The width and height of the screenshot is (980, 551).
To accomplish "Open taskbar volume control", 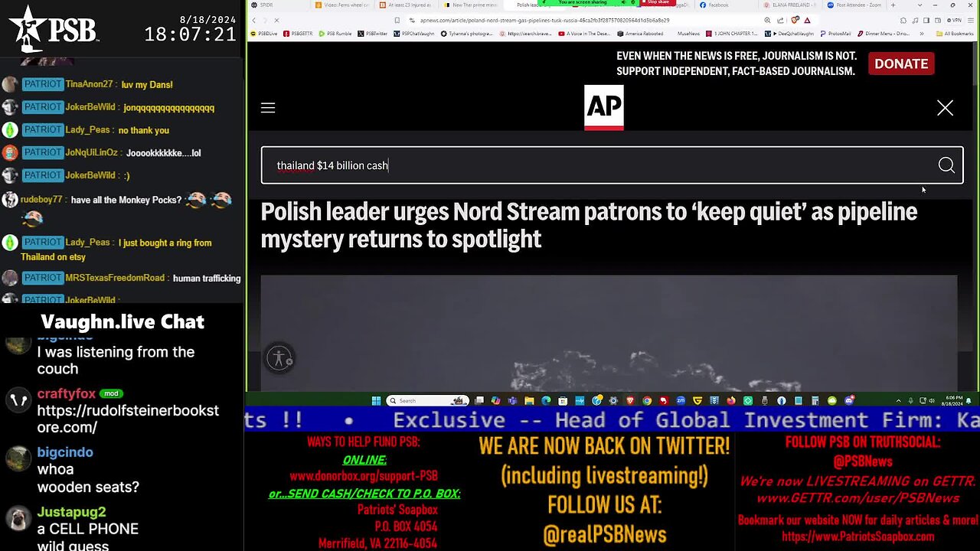I will tap(931, 400).
